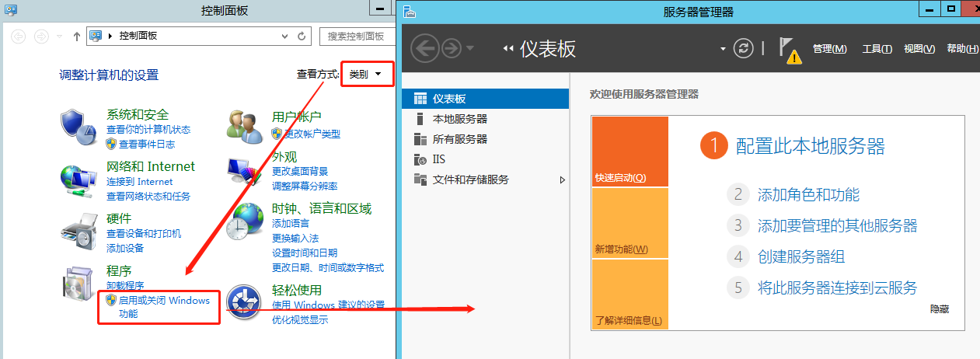The height and width of the screenshot is (359, 980).
Task: Click Control Panel forward arrow button
Action: [42, 36]
